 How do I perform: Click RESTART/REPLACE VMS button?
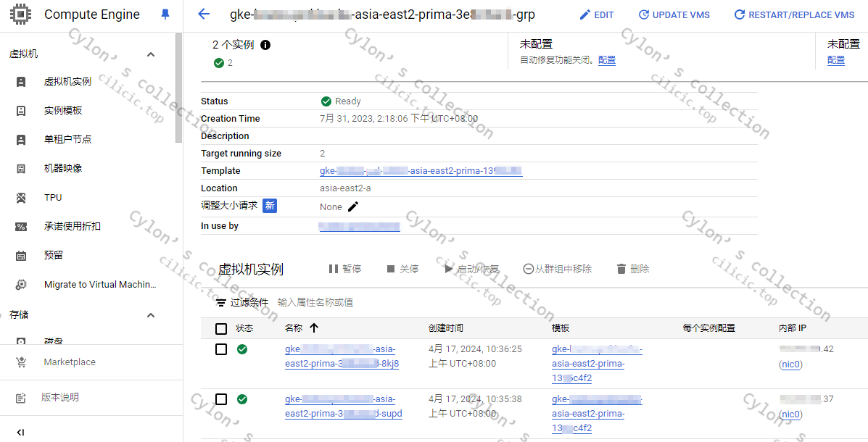(794, 15)
